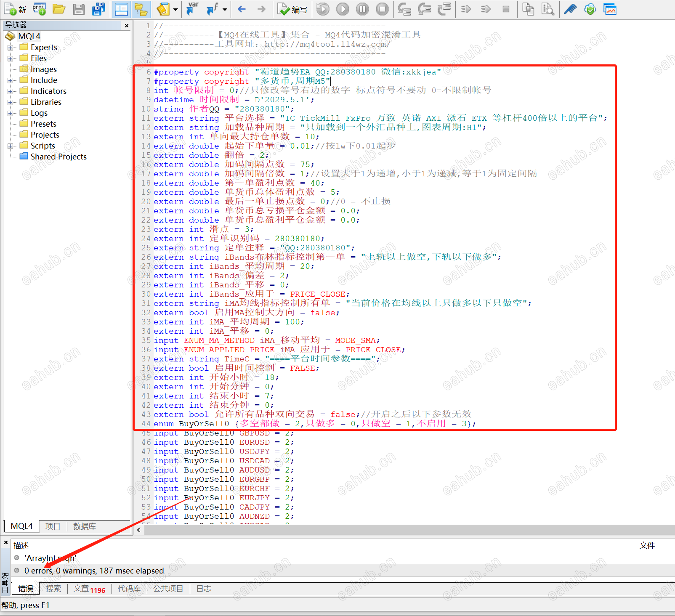The image size is (675, 616).
Task: Click the Step Into debug icon
Action: click(x=404, y=9)
